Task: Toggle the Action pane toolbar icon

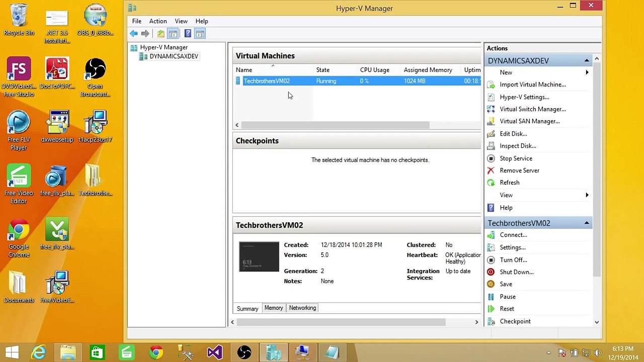Action: coord(200,34)
